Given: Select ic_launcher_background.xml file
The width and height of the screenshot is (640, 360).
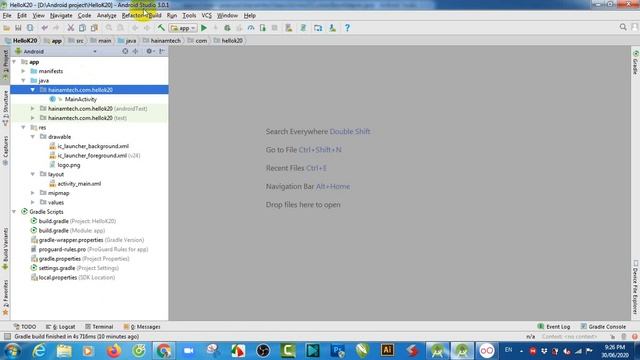Looking at the screenshot, I should [93, 146].
